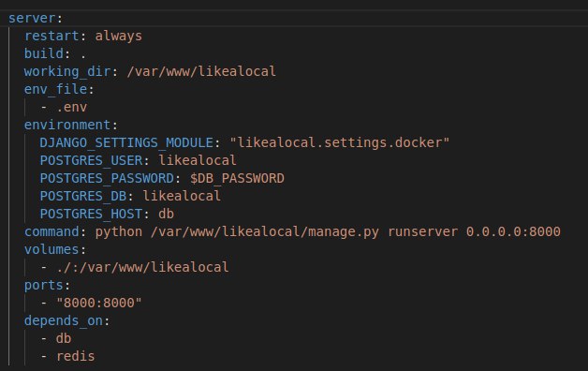Viewport: 588px width, 371px height.
Task: Click the POSTGRES_USER key
Action: [91, 160]
